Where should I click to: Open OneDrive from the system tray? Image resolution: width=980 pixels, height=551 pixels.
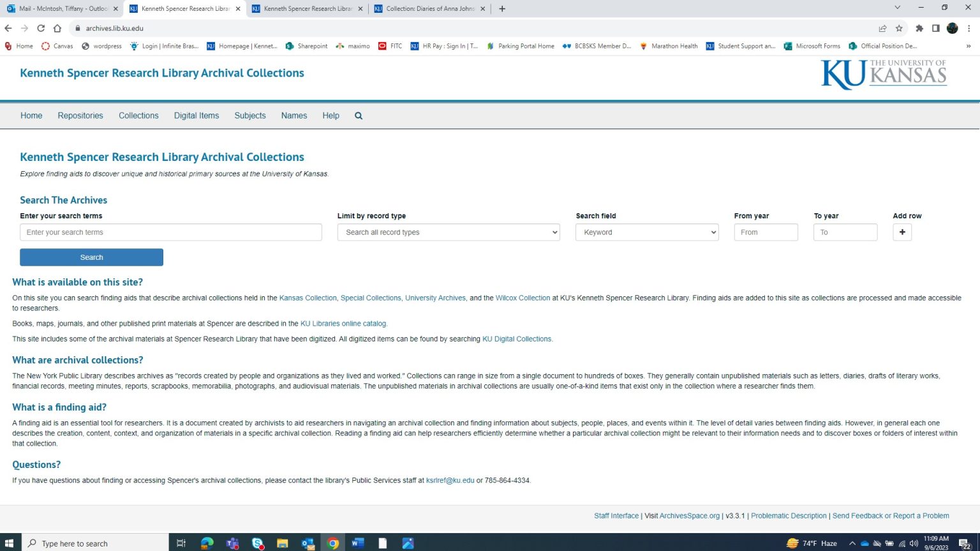[865, 543]
